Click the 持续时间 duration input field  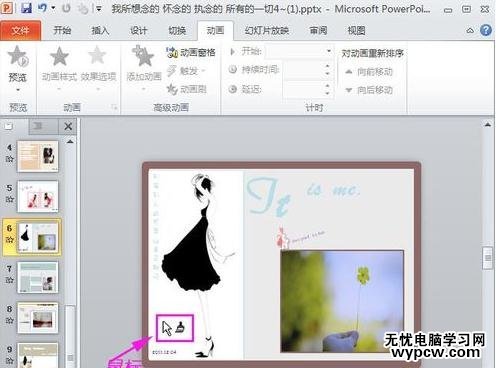point(303,70)
